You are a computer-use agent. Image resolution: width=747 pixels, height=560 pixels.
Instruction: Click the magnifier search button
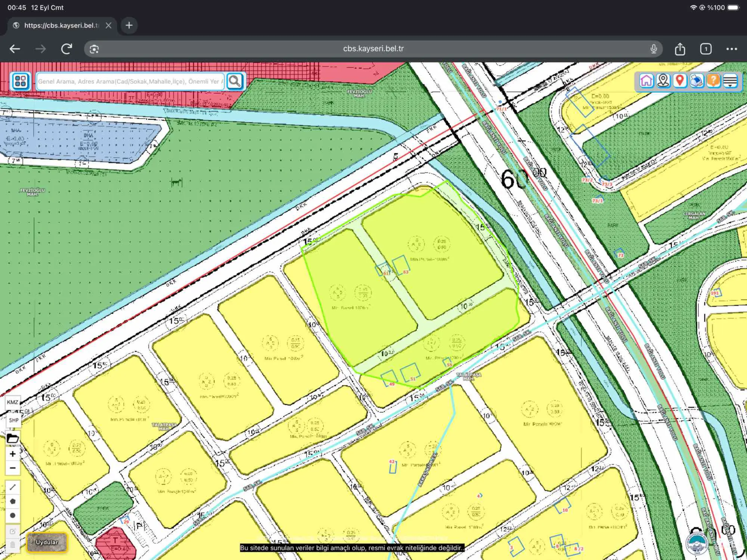click(x=235, y=81)
